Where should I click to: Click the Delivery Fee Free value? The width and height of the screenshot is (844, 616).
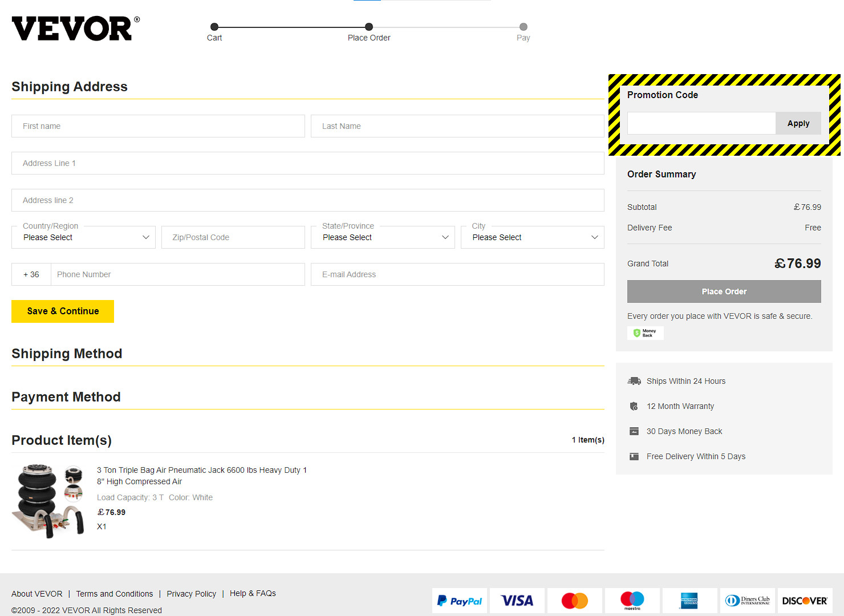pyautogui.click(x=813, y=228)
